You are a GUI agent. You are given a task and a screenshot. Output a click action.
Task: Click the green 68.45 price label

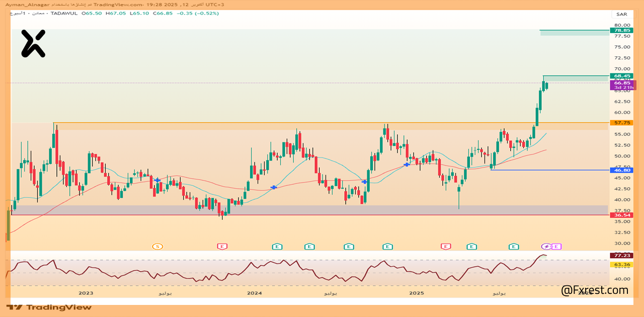tap(621, 76)
